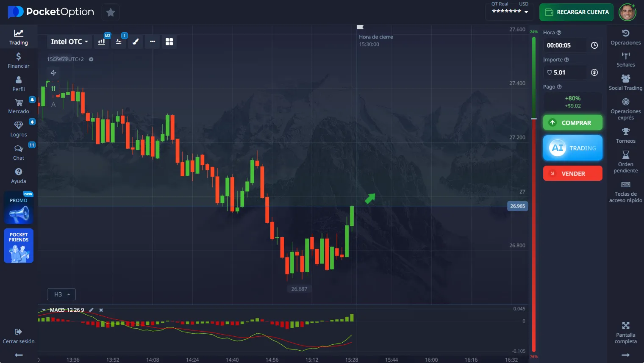The height and width of the screenshot is (363, 644).
Task: Collapse the MACD indicator panel arrow
Action: 44,310
